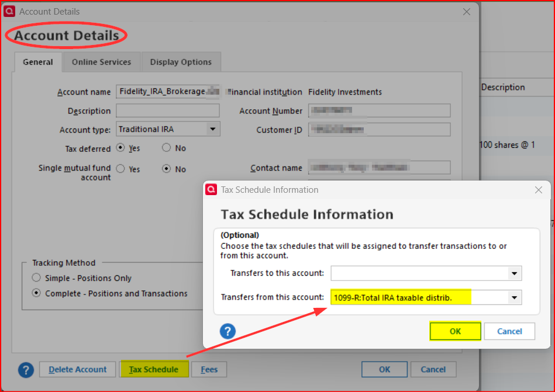This screenshot has height=392, width=555.
Task: Select Yes for Tax deferred
Action: click(x=120, y=148)
